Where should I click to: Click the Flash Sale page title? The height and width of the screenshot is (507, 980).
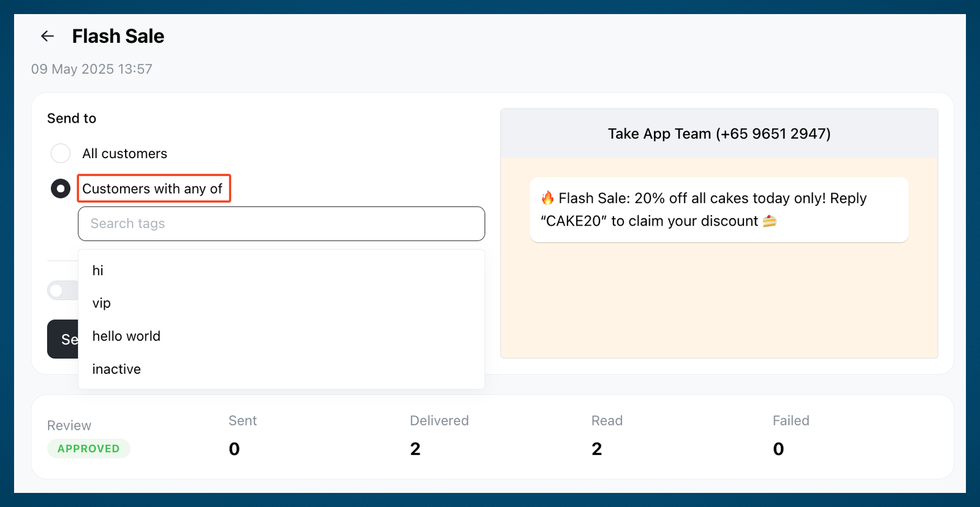(x=118, y=36)
